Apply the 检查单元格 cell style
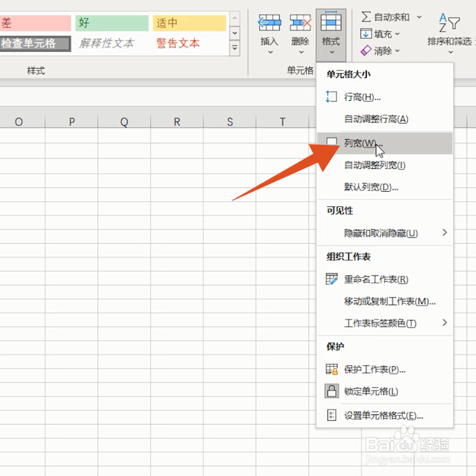The image size is (476, 476). [36, 43]
